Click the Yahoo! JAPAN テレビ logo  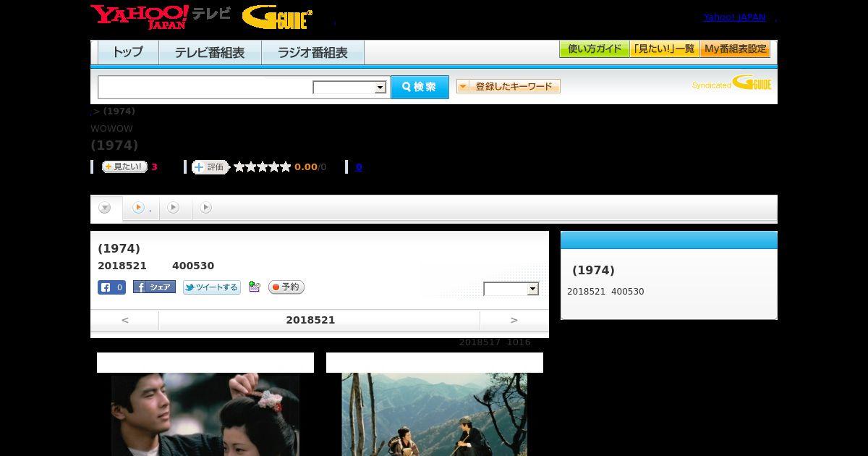[x=161, y=17]
